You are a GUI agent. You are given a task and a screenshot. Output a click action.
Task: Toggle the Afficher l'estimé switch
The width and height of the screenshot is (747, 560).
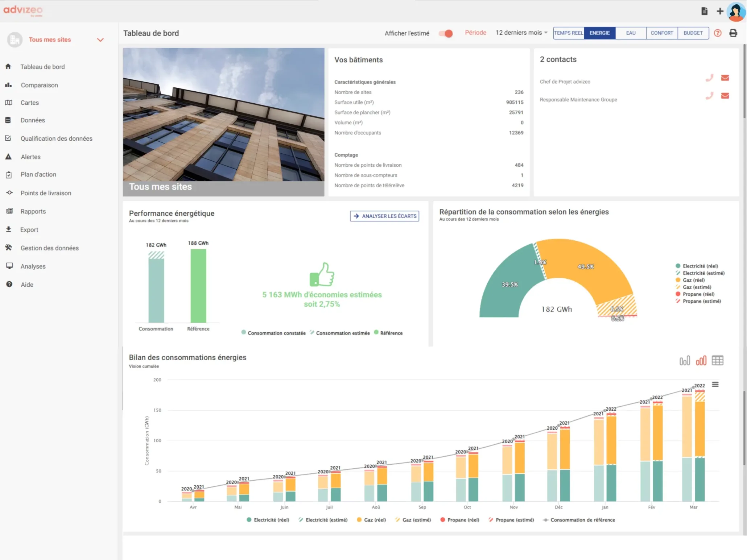pyautogui.click(x=446, y=33)
